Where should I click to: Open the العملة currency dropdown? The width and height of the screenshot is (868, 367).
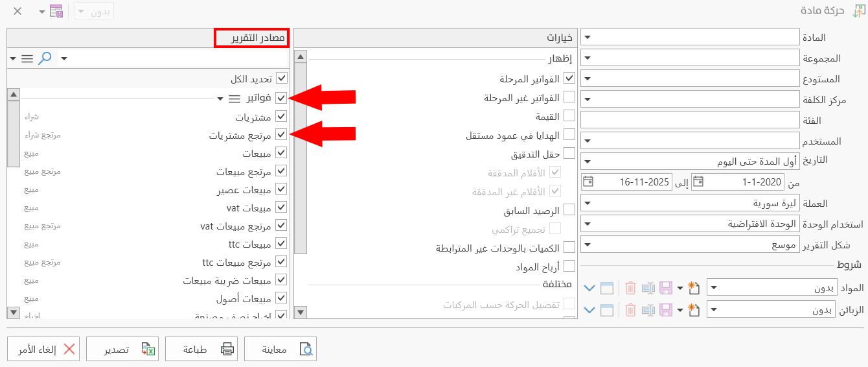coord(588,203)
